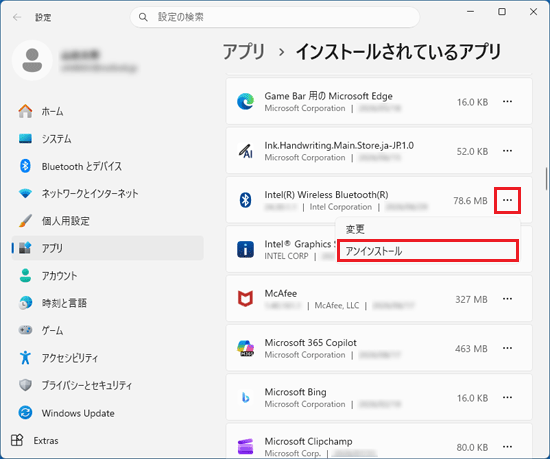Viewport: 550px width, 459px height.
Task: Click the globe clock icon beside 時刻と言語
Action: [x=25, y=303]
